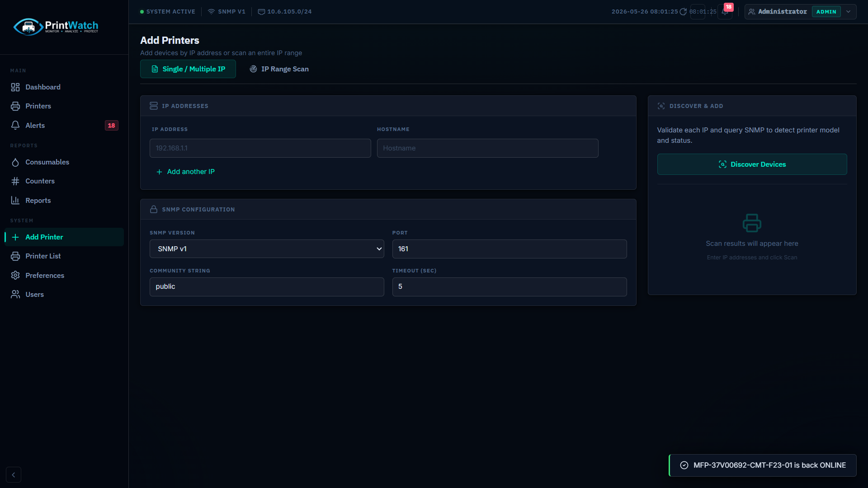Screen dimensions: 868x488
Task: Go to Users management
Action: [x=64, y=294]
